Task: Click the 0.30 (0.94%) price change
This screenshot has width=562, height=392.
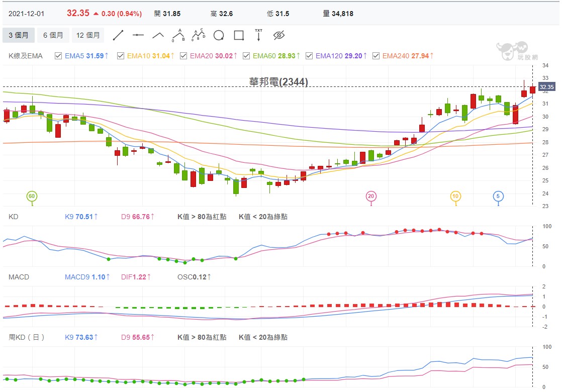Action: coord(118,14)
